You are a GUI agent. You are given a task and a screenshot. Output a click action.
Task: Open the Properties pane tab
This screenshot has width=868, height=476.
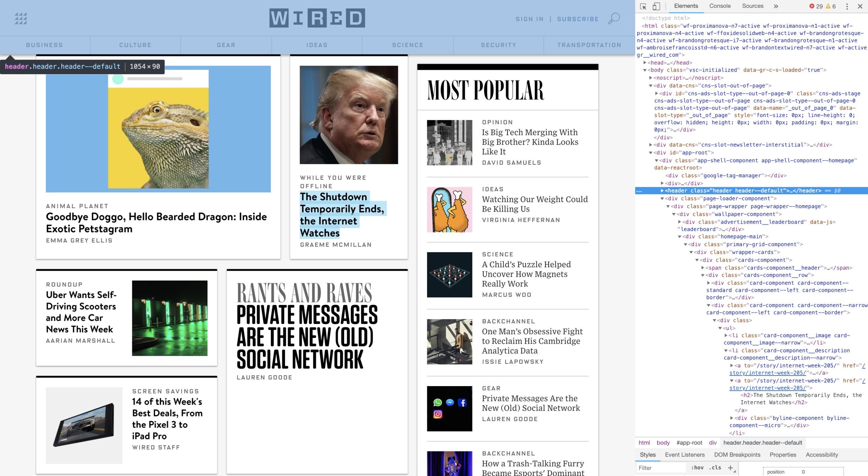tap(783, 454)
